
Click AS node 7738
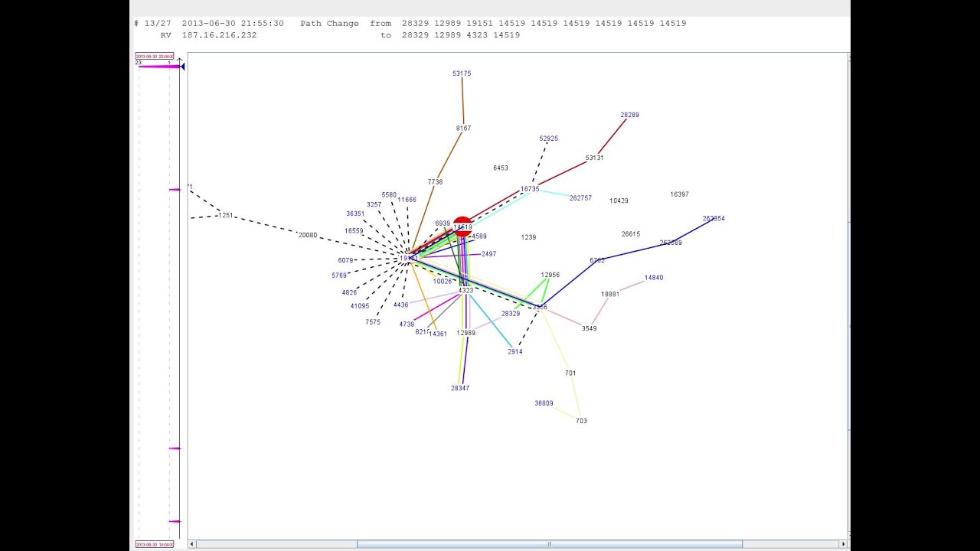coord(435,182)
